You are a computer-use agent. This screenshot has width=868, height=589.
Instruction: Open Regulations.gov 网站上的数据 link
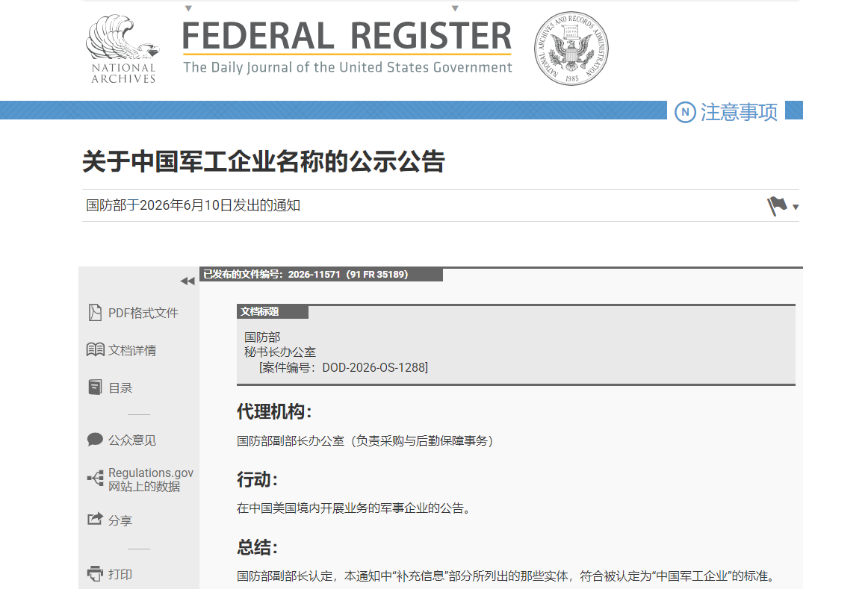click(151, 479)
